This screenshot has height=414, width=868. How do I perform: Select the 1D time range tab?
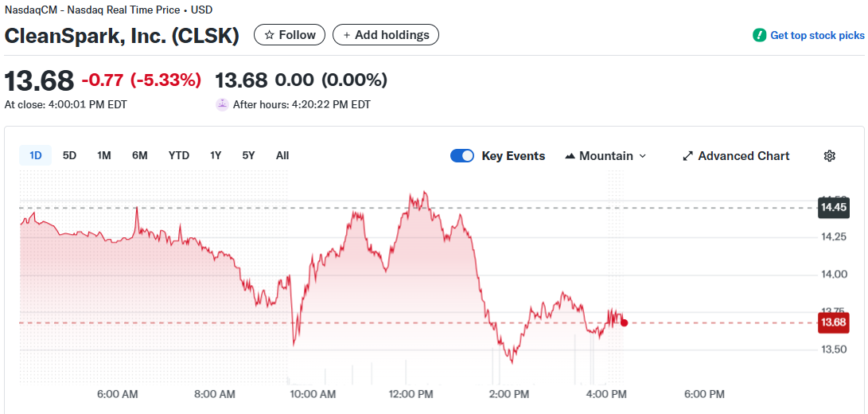[36, 155]
